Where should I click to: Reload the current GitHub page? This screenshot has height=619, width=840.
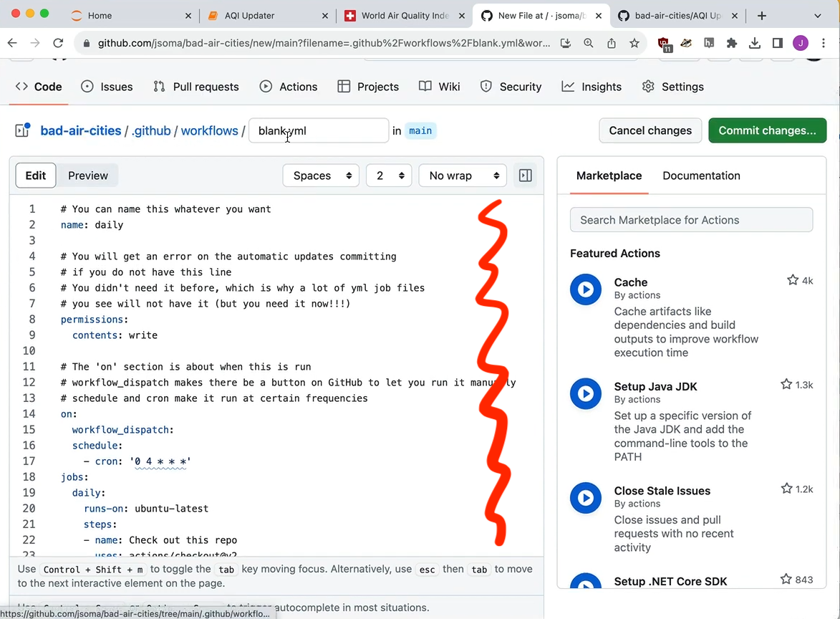58,43
